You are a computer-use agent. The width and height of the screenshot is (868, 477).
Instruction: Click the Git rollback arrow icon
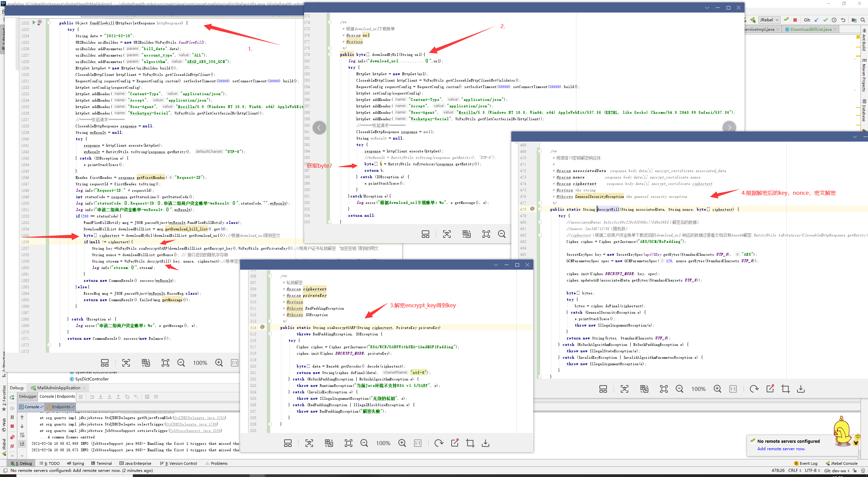(843, 20)
